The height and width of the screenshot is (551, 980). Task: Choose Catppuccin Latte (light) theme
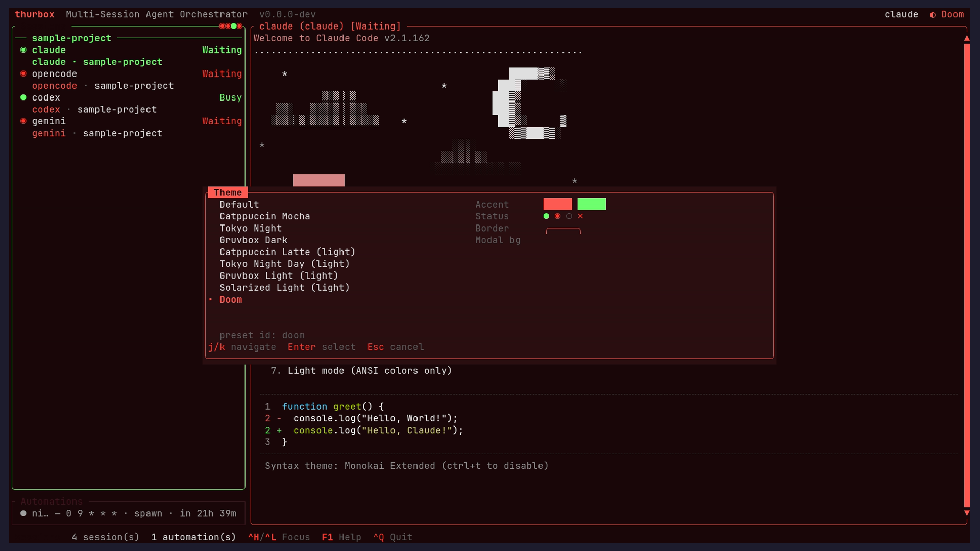point(287,252)
